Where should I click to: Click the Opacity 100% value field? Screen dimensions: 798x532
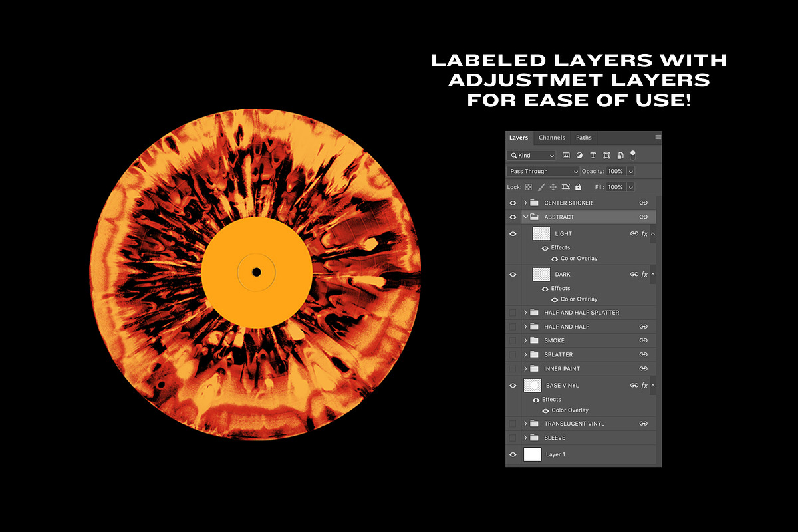point(616,171)
